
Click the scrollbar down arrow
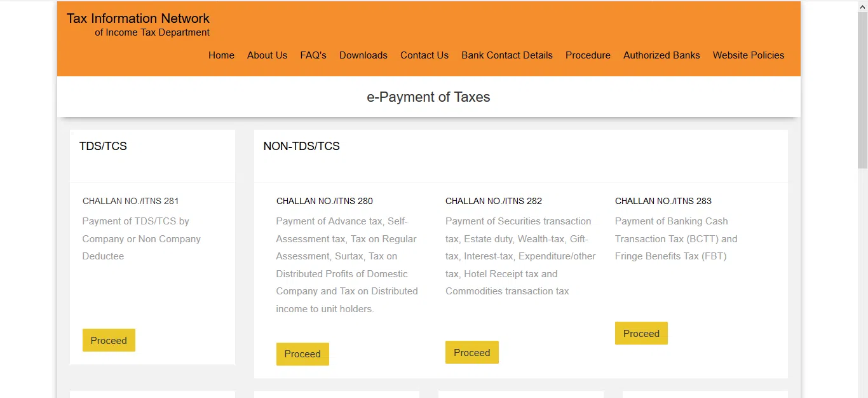click(x=864, y=394)
